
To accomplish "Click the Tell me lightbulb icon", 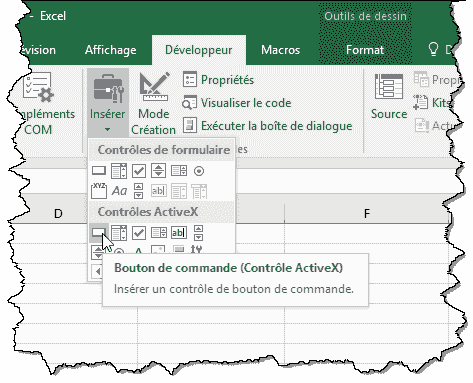I will pyautogui.click(x=433, y=49).
